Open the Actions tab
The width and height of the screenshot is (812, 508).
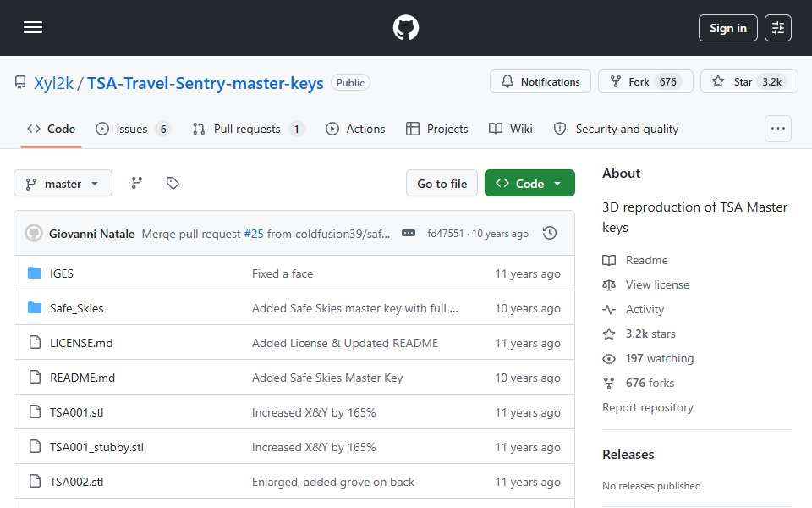355,129
